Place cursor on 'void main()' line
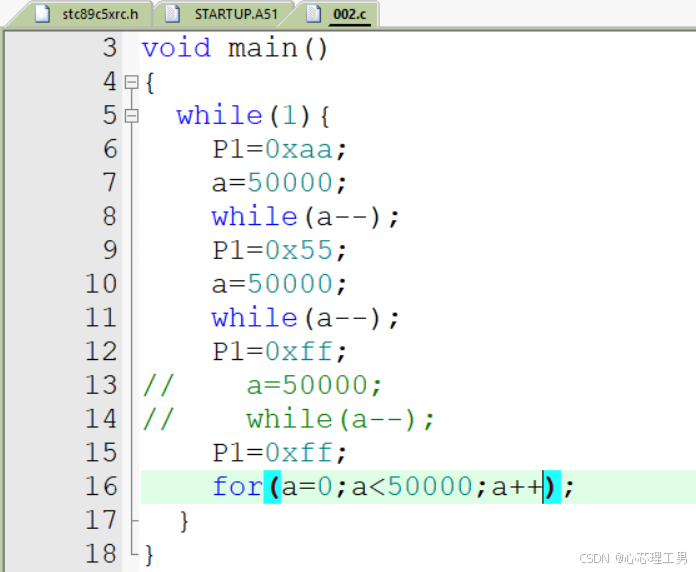The image size is (696, 572). click(x=235, y=48)
